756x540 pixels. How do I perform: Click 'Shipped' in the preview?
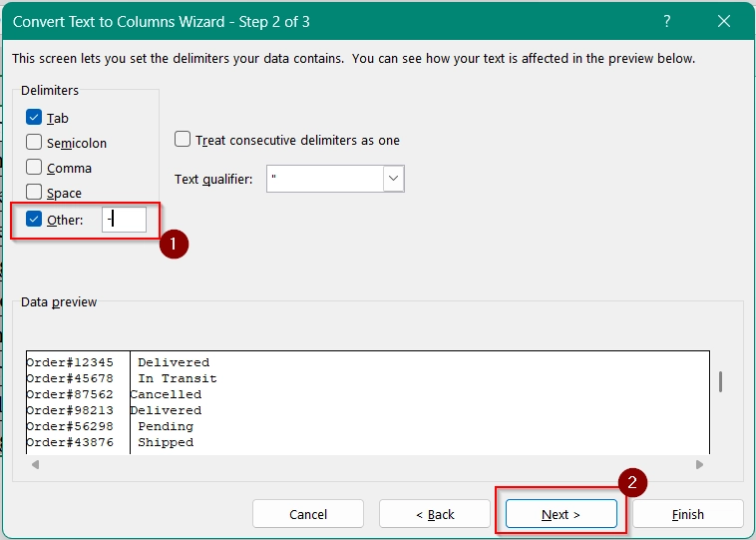pyautogui.click(x=166, y=442)
